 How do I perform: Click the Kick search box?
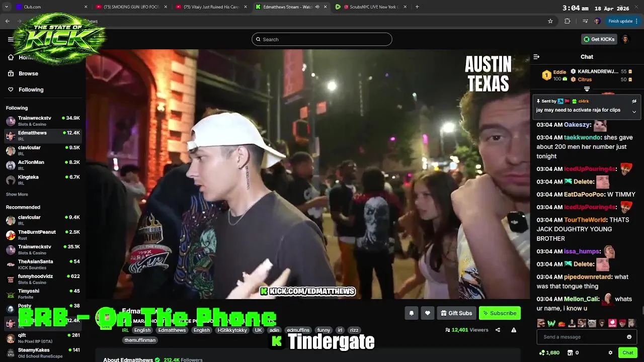321,39
